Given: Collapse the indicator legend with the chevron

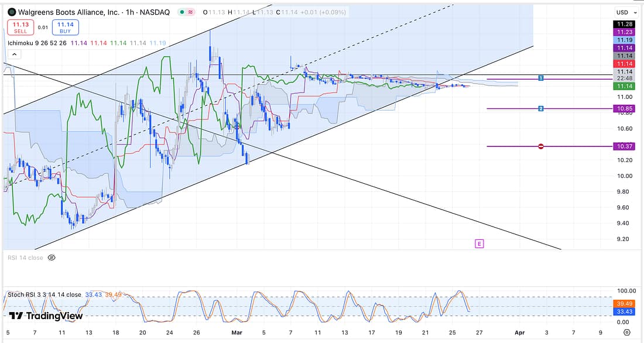Looking at the screenshot, I should (x=15, y=54).
